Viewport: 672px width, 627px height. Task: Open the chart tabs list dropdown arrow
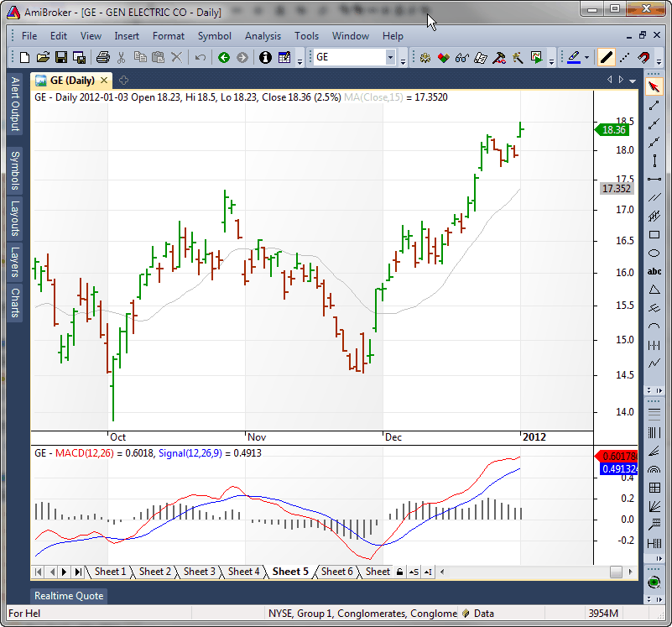point(633,80)
